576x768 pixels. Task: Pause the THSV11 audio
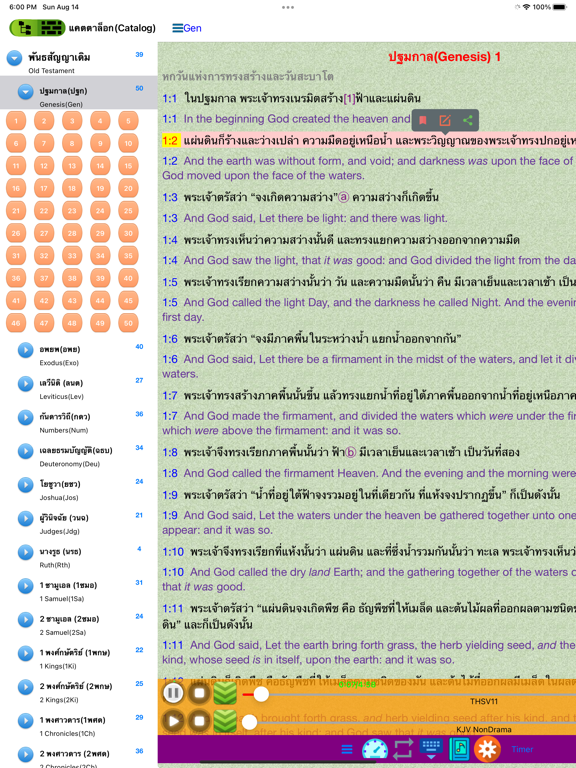click(173, 693)
